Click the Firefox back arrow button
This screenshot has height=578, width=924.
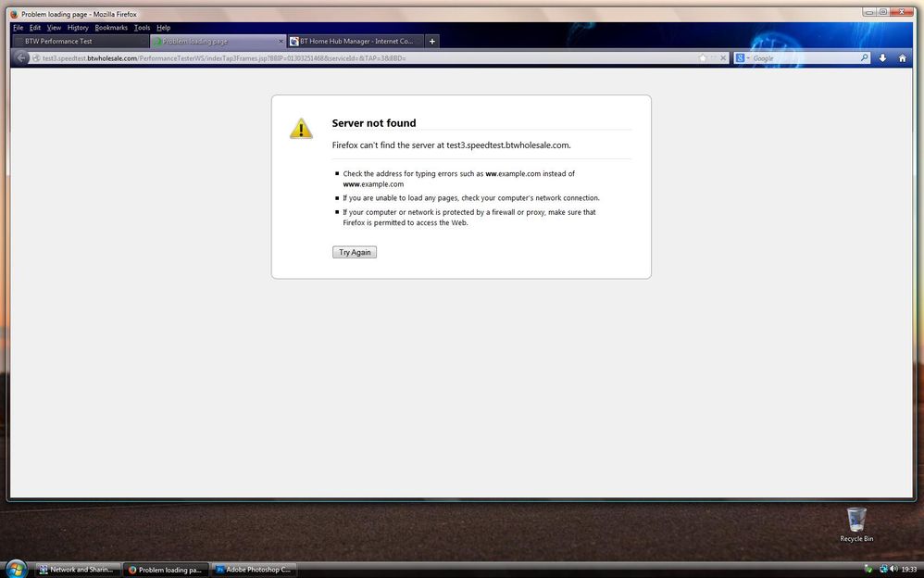point(21,57)
